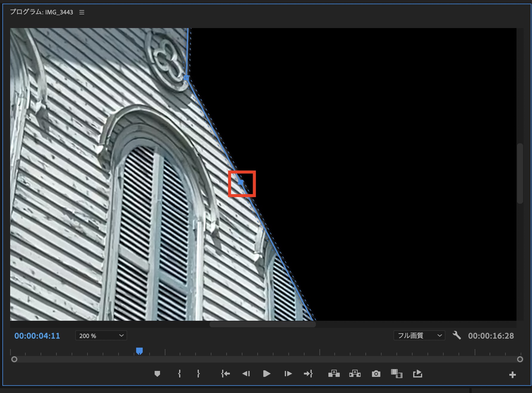This screenshot has height=393, width=532.
Task: Click the Add Marker icon
Action: click(157, 374)
